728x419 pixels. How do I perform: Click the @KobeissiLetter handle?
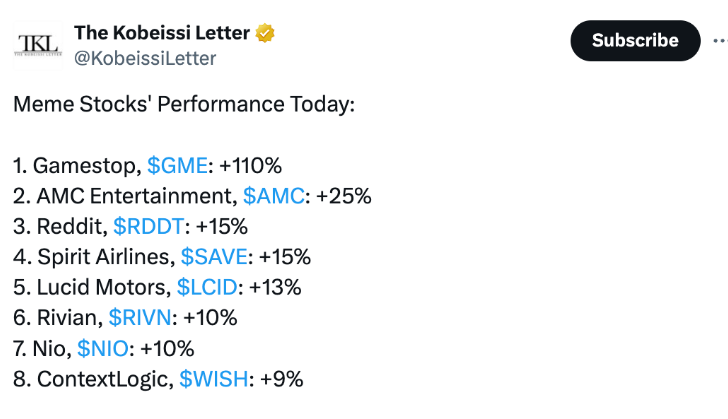click(144, 58)
